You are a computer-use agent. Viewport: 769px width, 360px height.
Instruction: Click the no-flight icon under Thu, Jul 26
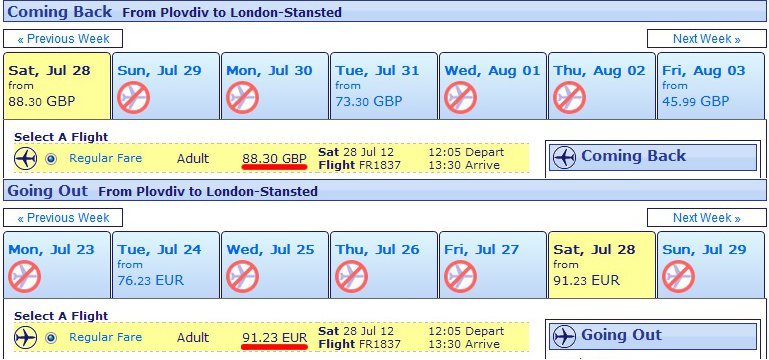coord(351,277)
